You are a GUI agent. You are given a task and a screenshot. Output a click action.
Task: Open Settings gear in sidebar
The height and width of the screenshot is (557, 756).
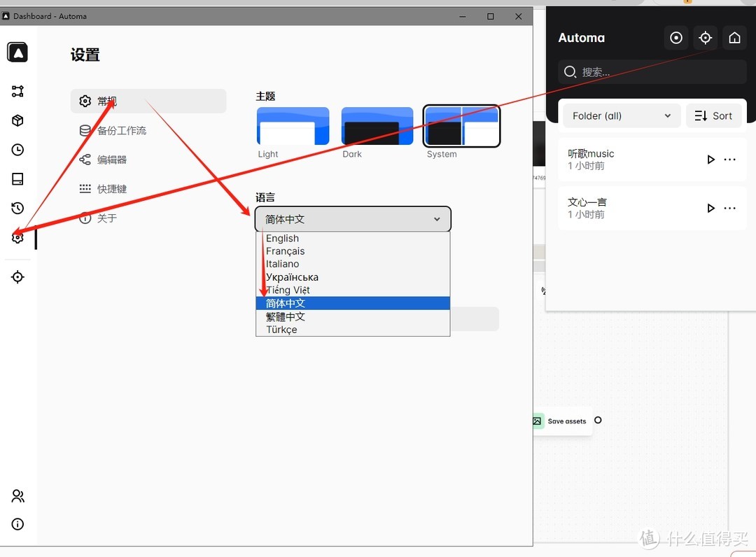point(17,237)
